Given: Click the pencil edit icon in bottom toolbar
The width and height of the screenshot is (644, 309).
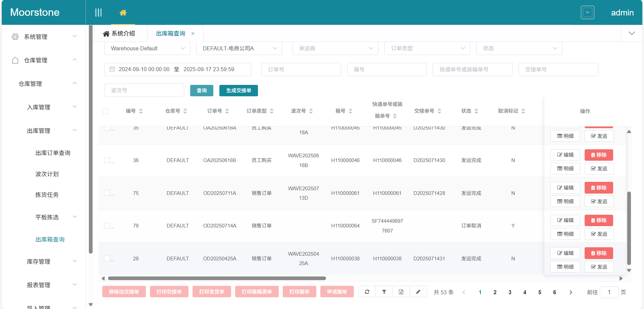Looking at the screenshot, I should coord(418,292).
